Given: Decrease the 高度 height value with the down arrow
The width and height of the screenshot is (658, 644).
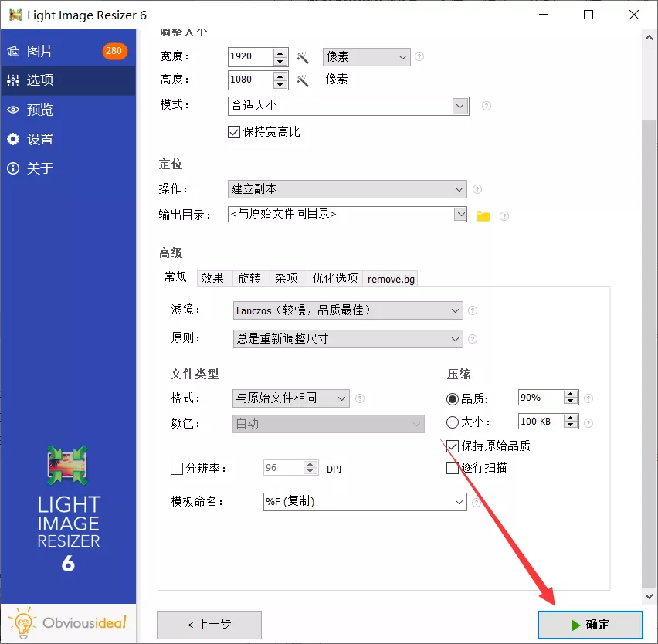Looking at the screenshot, I should pos(280,85).
